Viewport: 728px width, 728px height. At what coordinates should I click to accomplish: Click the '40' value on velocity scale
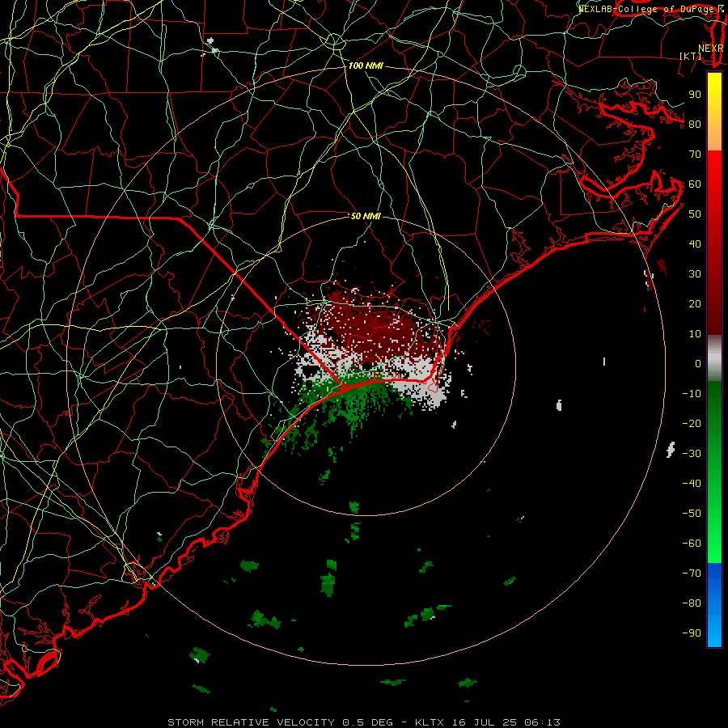(695, 243)
